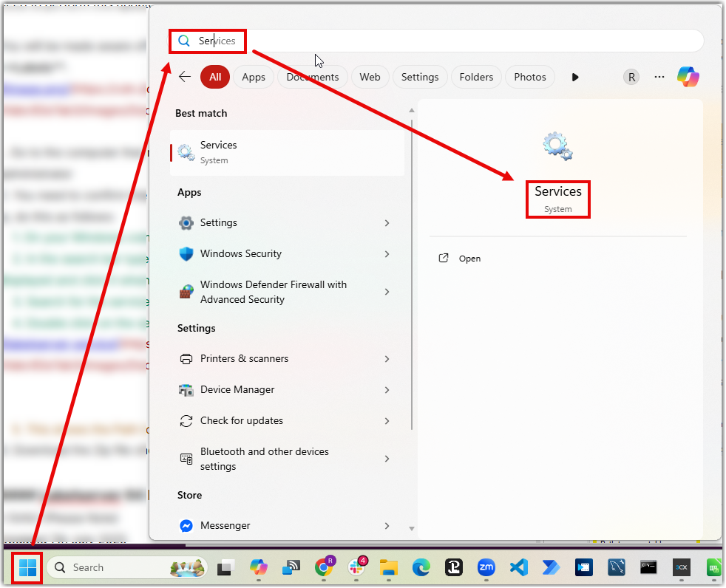Open the three-dots options menu
This screenshot has width=726, height=588.
click(659, 77)
